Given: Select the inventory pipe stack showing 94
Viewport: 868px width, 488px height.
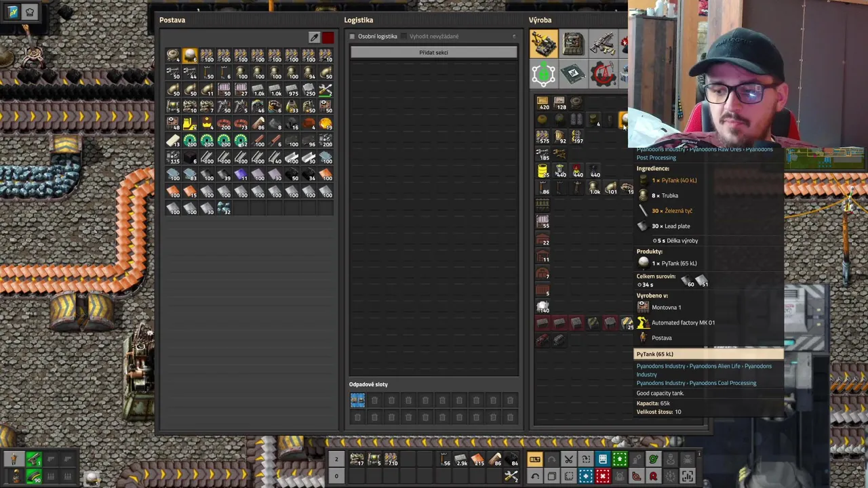Looking at the screenshot, I should [309, 73].
